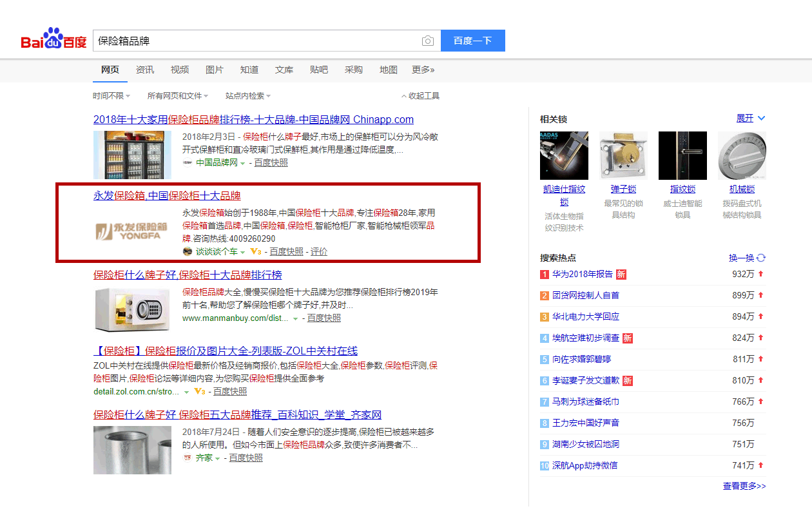Click the 齐家 site icon
The width and height of the screenshot is (812, 513).
pos(188,458)
